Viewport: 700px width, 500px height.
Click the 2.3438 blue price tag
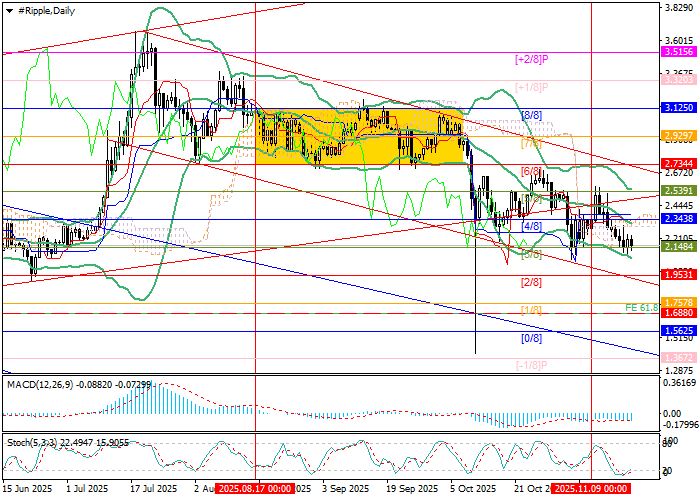678,219
